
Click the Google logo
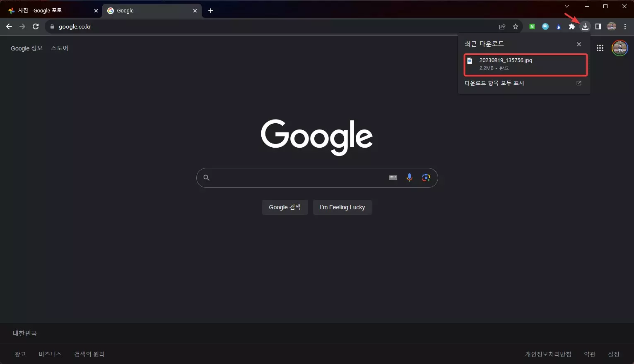(317, 137)
